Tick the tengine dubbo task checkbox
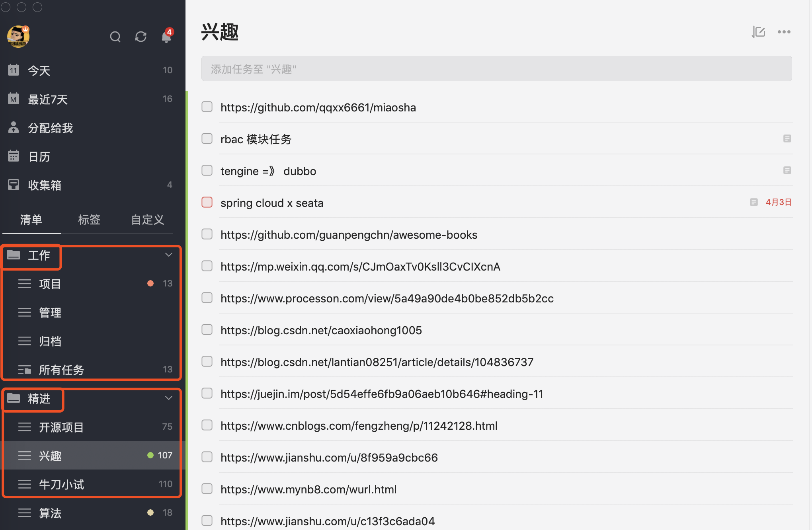The width and height of the screenshot is (812, 530). pyautogui.click(x=207, y=171)
